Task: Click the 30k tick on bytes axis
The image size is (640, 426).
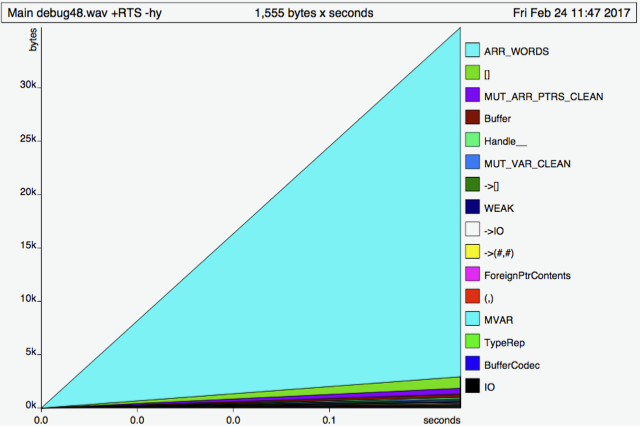Action: 28,85
